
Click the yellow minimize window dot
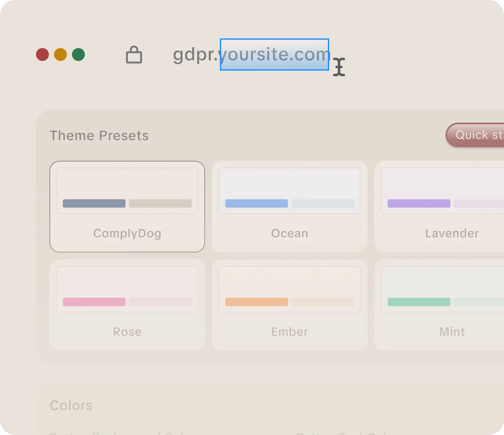60,55
